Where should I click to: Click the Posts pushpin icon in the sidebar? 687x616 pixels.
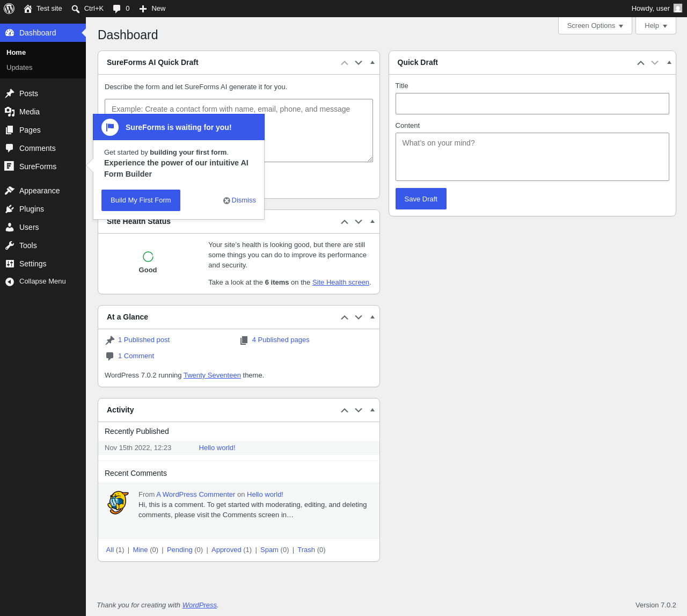(x=10, y=93)
